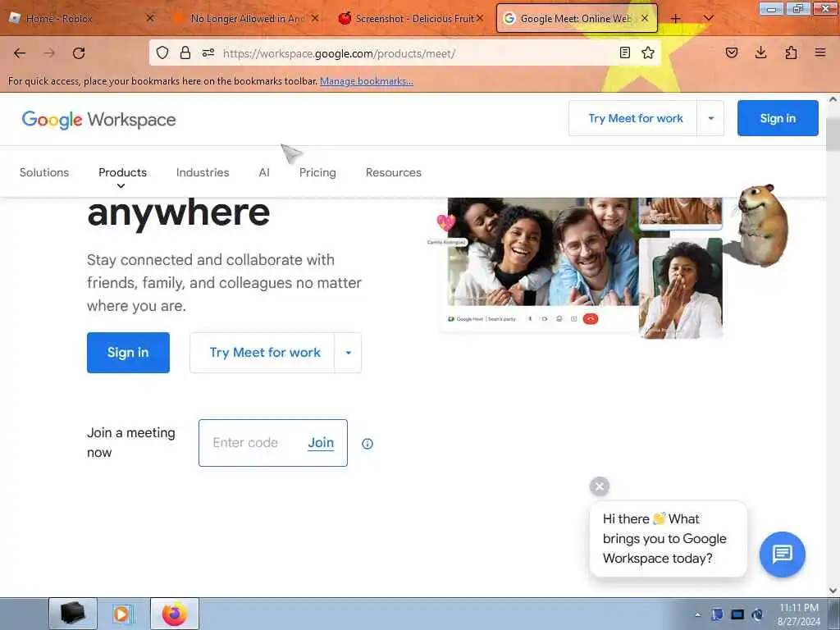Screen dimensions: 840x630
Task: Open the Resources menu
Action: coord(394,172)
